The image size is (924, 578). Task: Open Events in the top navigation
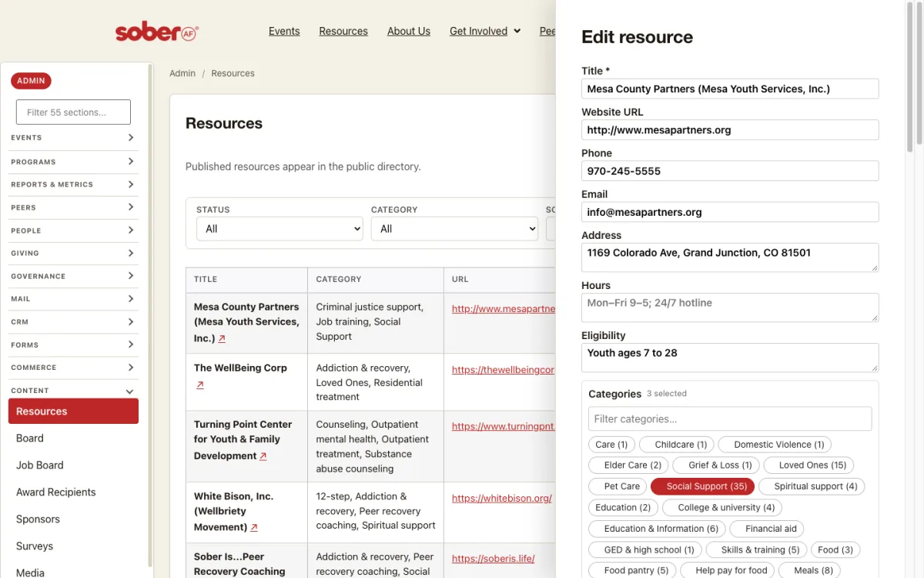[284, 32]
